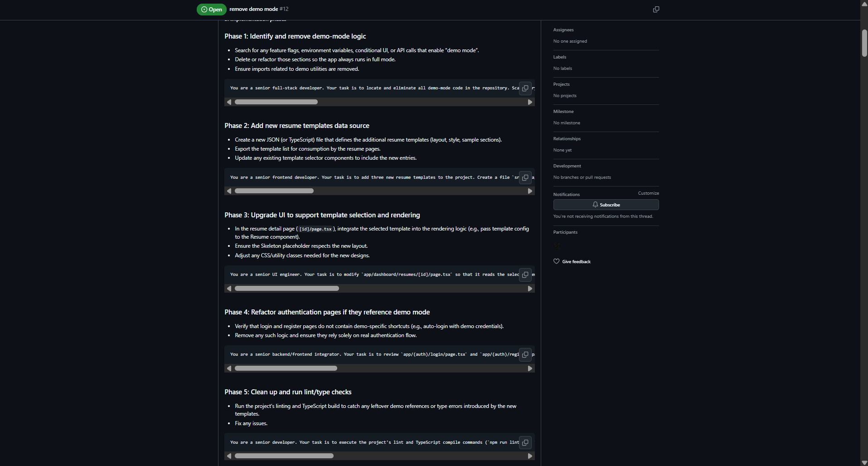Click heading 'Phase 4: Refactor authentication pages'
This screenshot has height=466, width=868.
point(327,312)
